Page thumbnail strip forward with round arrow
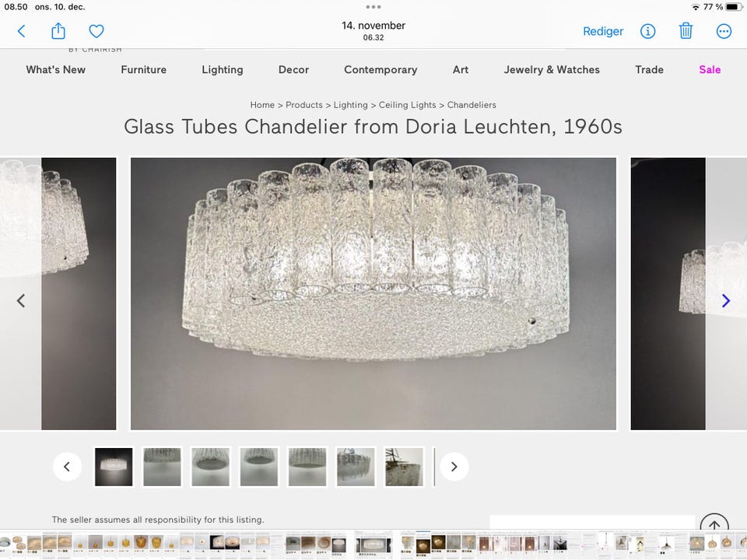Image resolution: width=747 pixels, height=560 pixels. coord(454,467)
